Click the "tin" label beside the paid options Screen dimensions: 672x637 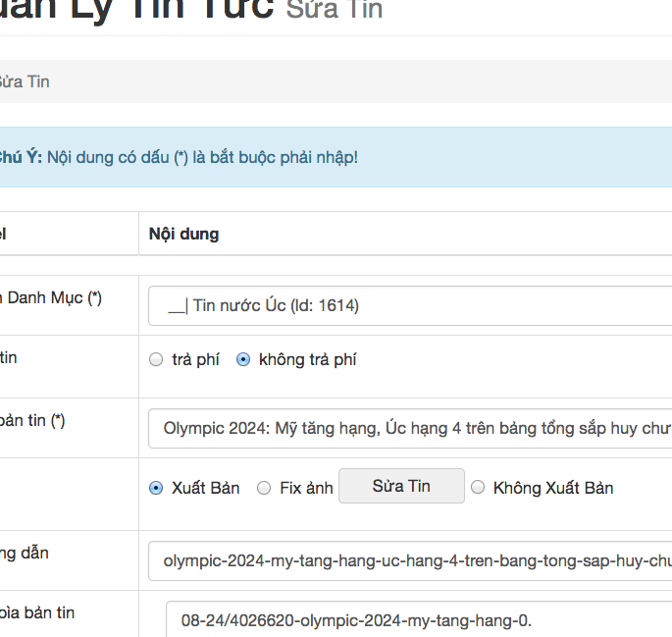click(9, 358)
